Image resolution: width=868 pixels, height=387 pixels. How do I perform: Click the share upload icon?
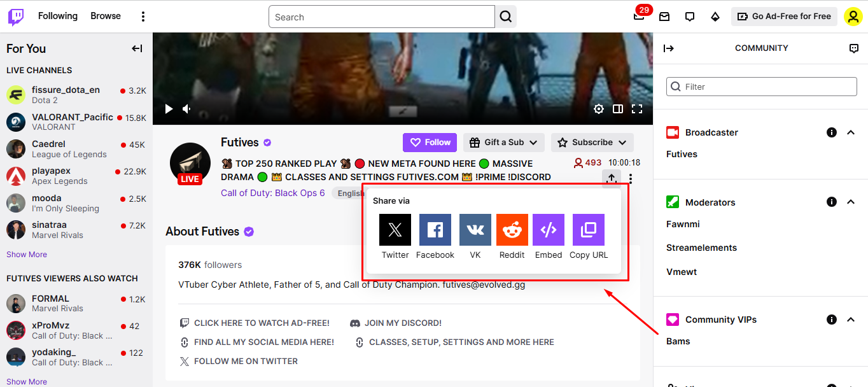tap(612, 179)
